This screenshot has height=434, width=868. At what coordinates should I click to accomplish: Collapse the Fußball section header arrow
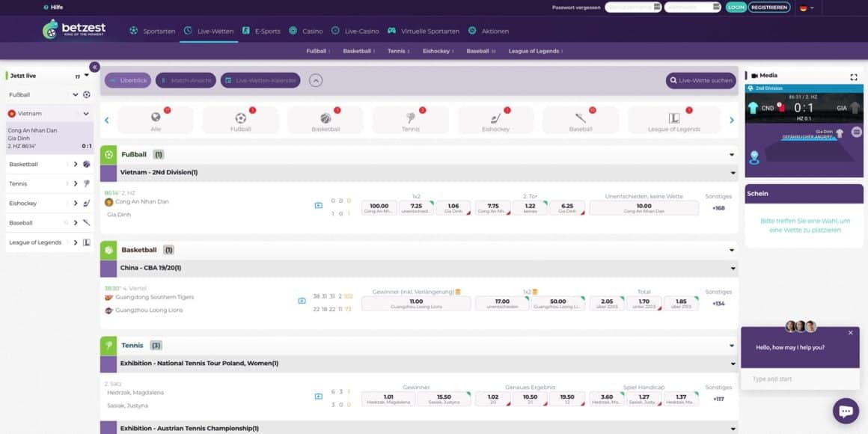(x=732, y=155)
